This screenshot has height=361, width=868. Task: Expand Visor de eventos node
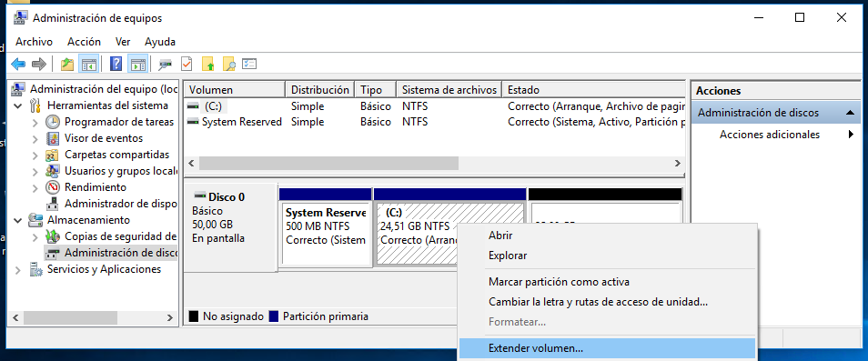coord(35,139)
